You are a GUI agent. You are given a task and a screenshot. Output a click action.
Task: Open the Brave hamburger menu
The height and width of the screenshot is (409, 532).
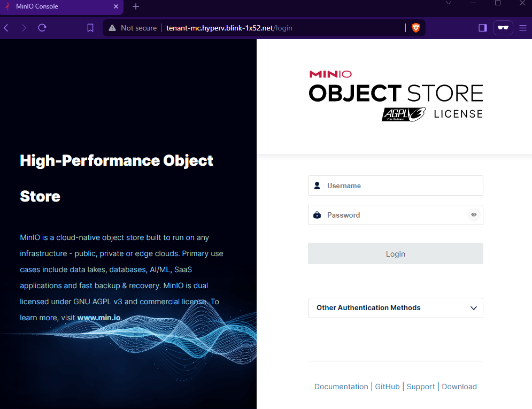(x=522, y=28)
